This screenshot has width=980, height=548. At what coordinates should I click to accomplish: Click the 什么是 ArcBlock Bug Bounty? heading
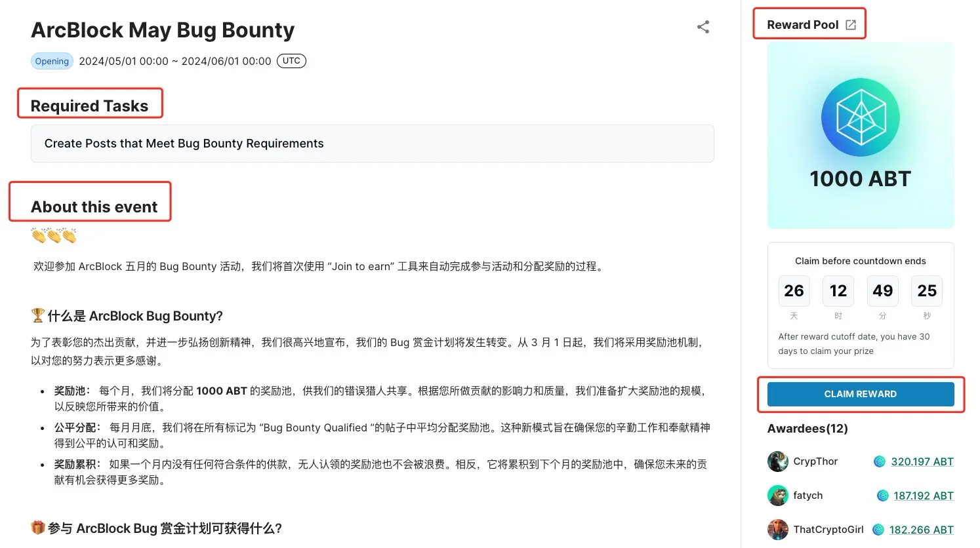coord(135,316)
